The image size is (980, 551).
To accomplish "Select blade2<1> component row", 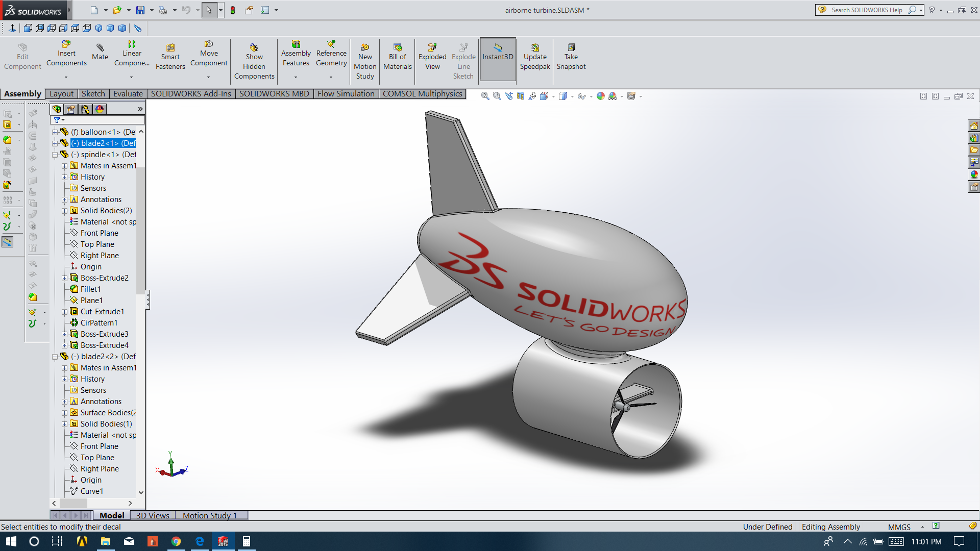I will click(103, 143).
